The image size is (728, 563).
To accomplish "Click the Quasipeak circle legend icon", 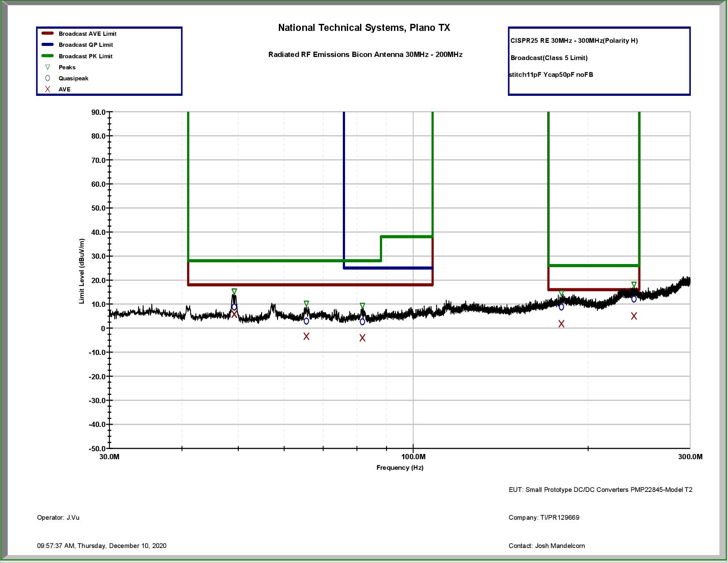I will (48, 78).
